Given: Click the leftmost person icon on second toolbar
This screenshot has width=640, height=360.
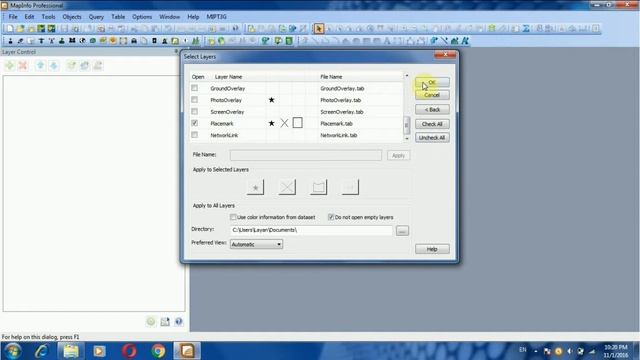Looking at the screenshot, I should 10,41.
